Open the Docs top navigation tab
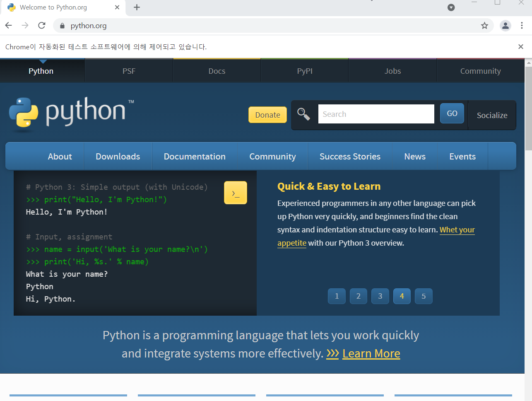The height and width of the screenshot is (401, 532). 217,71
